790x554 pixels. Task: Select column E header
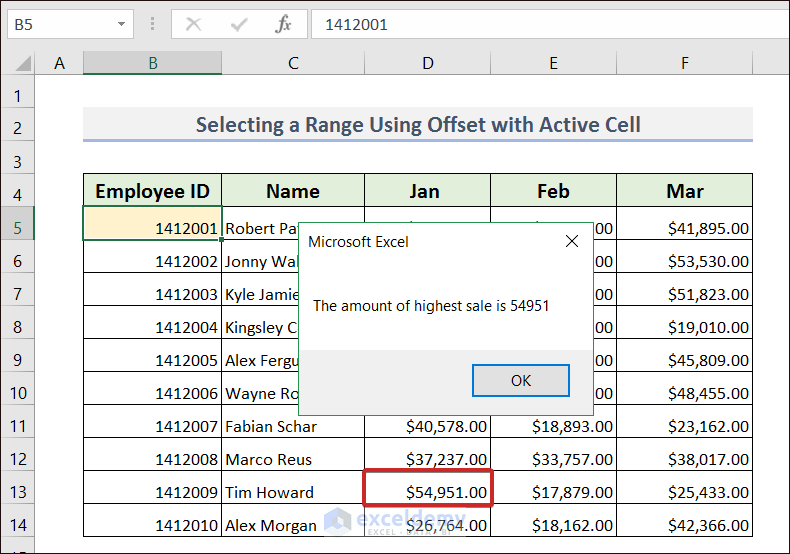pyautogui.click(x=553, y=63)
